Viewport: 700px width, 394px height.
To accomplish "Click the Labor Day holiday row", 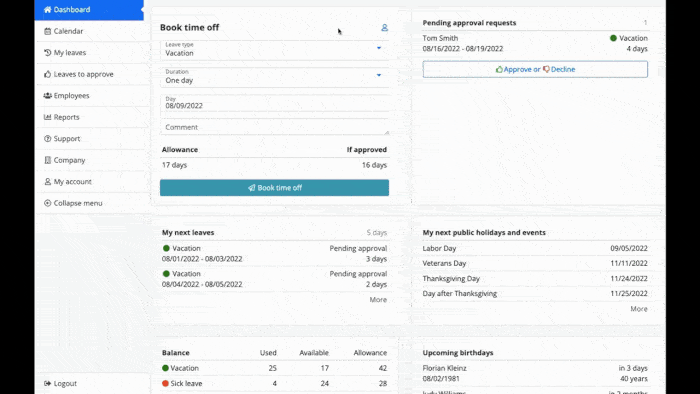I will [535, 249].
